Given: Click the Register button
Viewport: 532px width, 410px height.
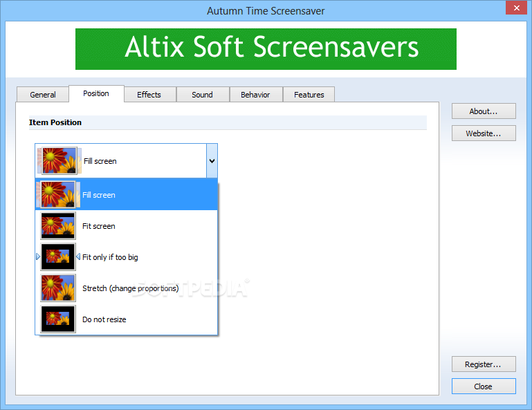Looking at the screenshot, I should tap(484, 364).
